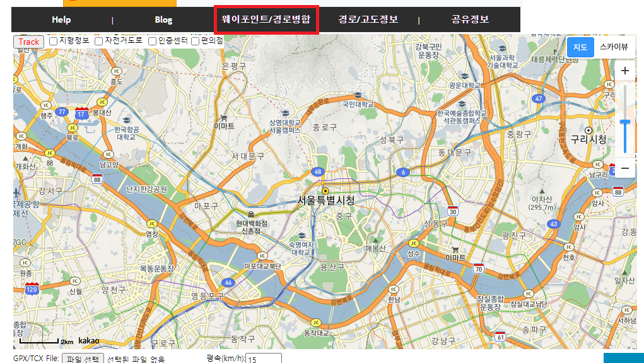Click the route 6 shield
This screenshot has height=363, width=644.
[x=403, y=172]
